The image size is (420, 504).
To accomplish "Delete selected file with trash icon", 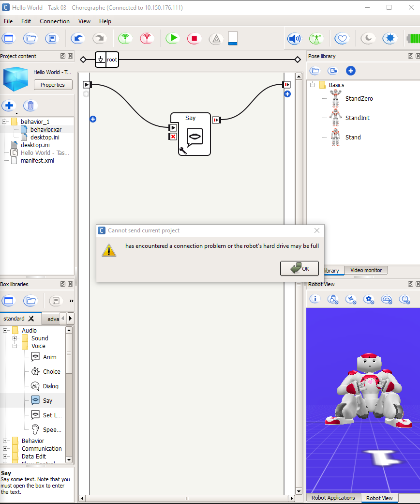I will (x=30, y=106).
